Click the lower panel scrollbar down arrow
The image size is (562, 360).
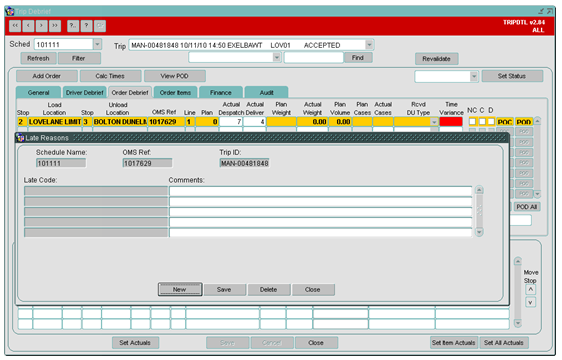coord(518,323)
